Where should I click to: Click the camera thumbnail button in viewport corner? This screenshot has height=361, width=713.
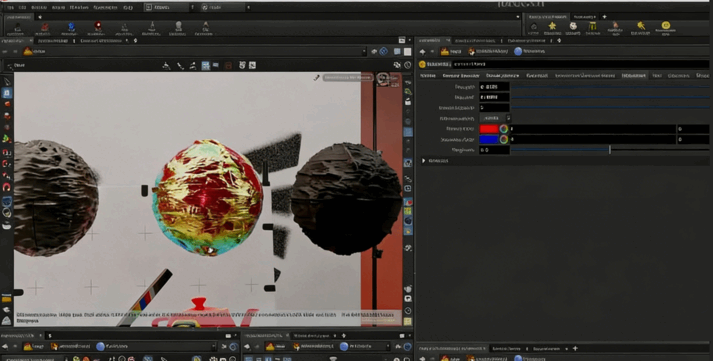tap(382, 78)
